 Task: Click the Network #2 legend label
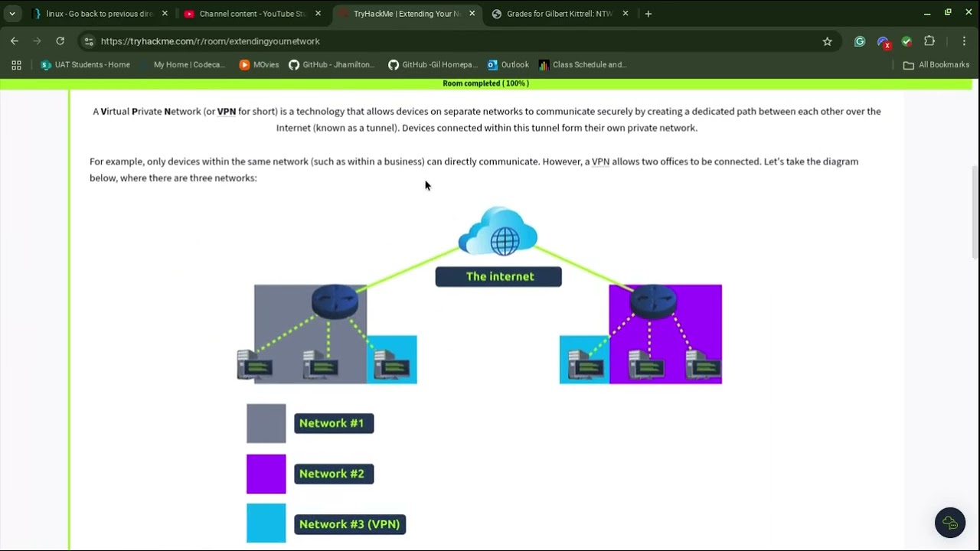[334, 474]
